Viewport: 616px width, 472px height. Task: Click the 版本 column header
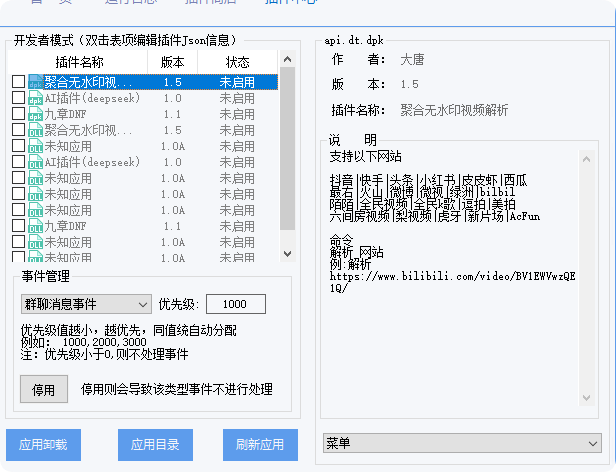[x=172, y=61]
